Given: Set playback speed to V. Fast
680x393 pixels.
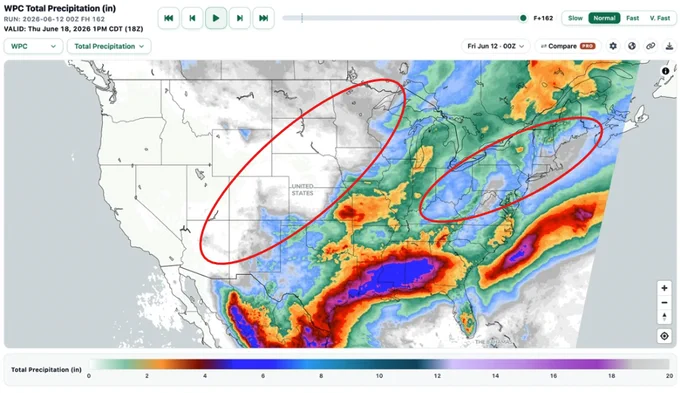Looking at the screenshot, I should [660, 18].
